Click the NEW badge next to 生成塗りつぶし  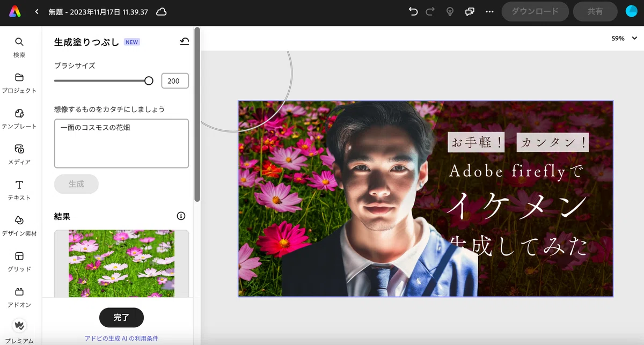132,42
